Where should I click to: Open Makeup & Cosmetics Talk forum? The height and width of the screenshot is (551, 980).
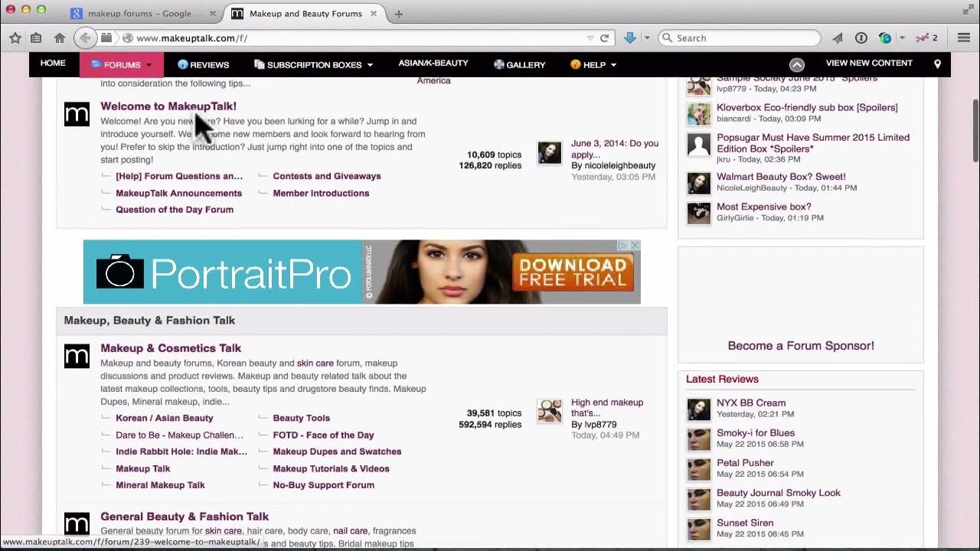[171, 348]
